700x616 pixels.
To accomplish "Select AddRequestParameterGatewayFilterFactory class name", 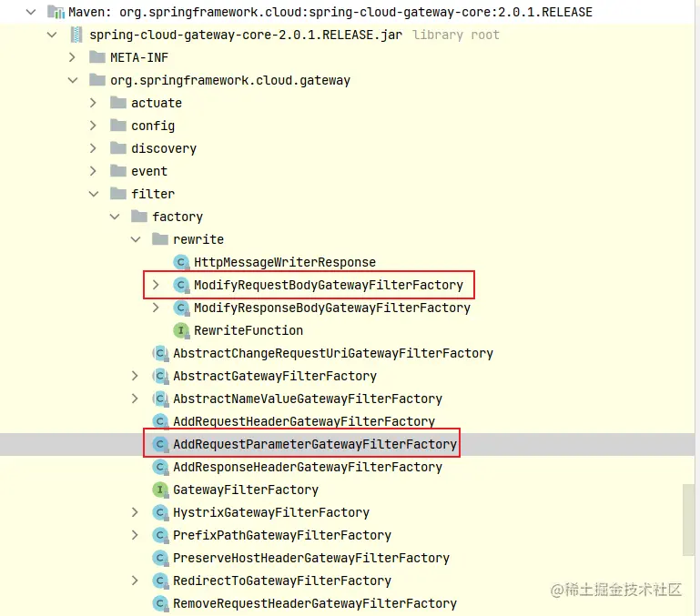I will tap(315, 444).
